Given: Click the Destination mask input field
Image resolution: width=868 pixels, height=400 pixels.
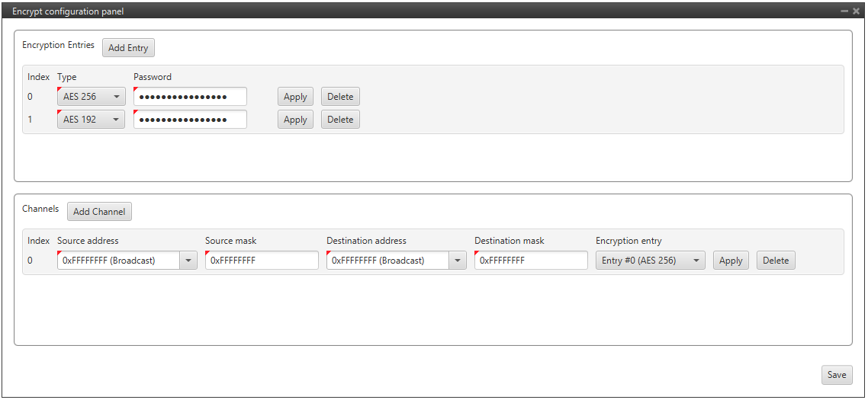Looking at the screenshot, I should tap(531, 261).
